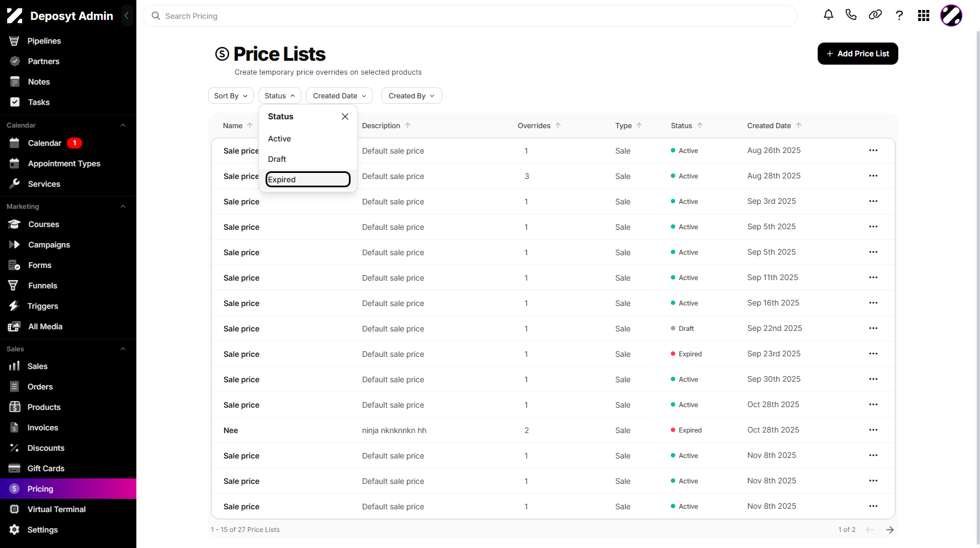Sort table by Status column header

click(x=687, y=126)
